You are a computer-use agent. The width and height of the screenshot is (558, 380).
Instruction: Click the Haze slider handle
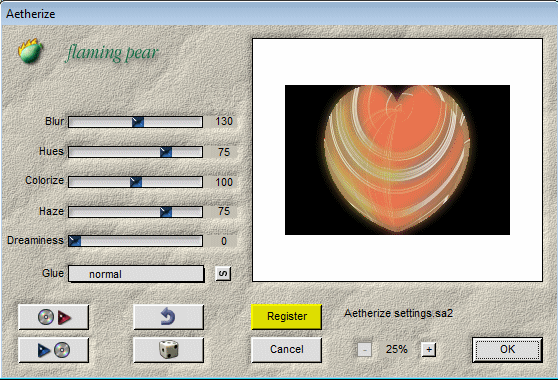pos(166,212)
